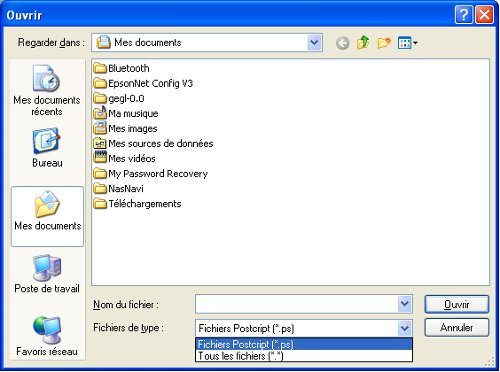Select Mes documents in places sidebar
The width and height of the screenshot is (500, 372).
click(47, 216)
